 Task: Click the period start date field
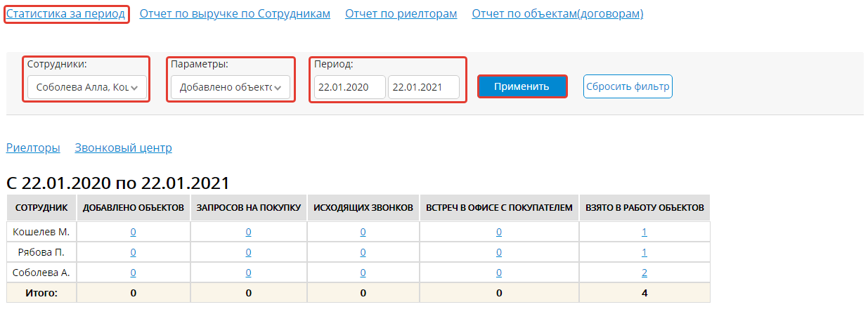click(349, 87)
